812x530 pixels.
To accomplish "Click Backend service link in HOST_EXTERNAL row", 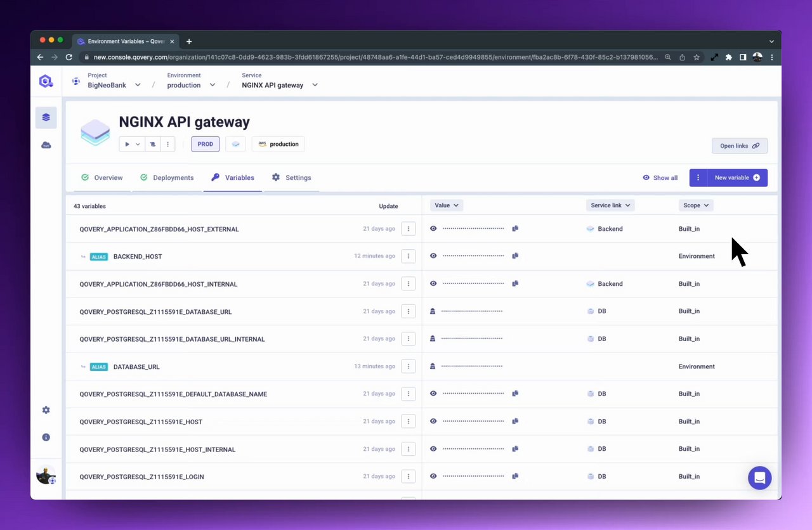I will (605, 229).
